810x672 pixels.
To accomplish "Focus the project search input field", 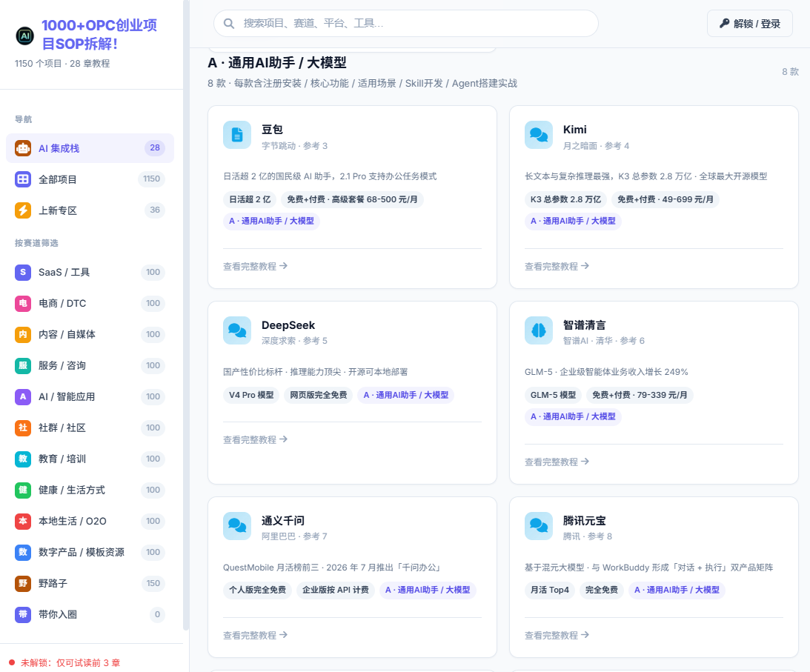I will [406, 23].
